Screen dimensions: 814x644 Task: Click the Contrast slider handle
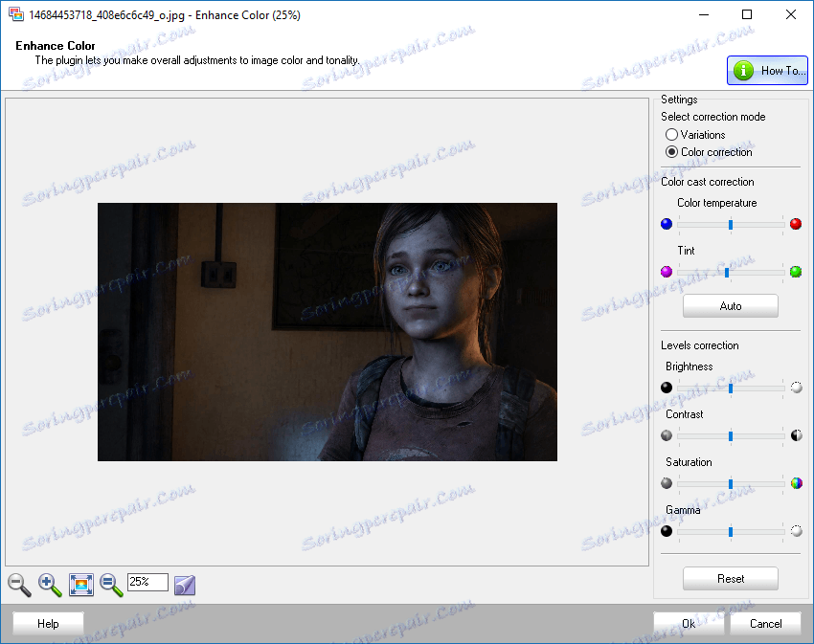pos(731,435)
